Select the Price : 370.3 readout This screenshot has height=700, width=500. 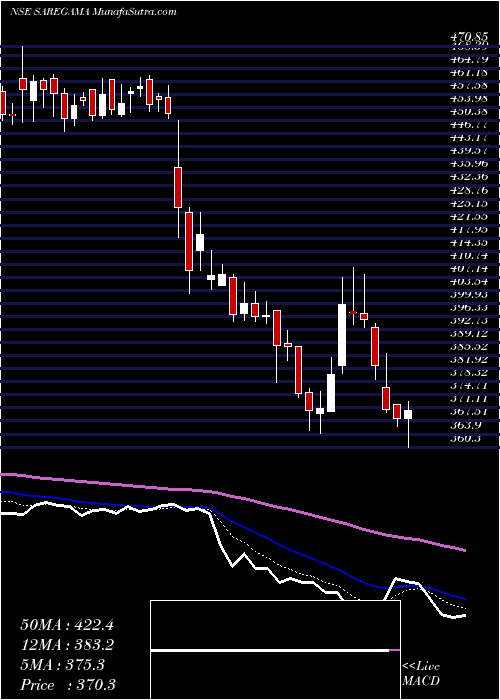70,685
